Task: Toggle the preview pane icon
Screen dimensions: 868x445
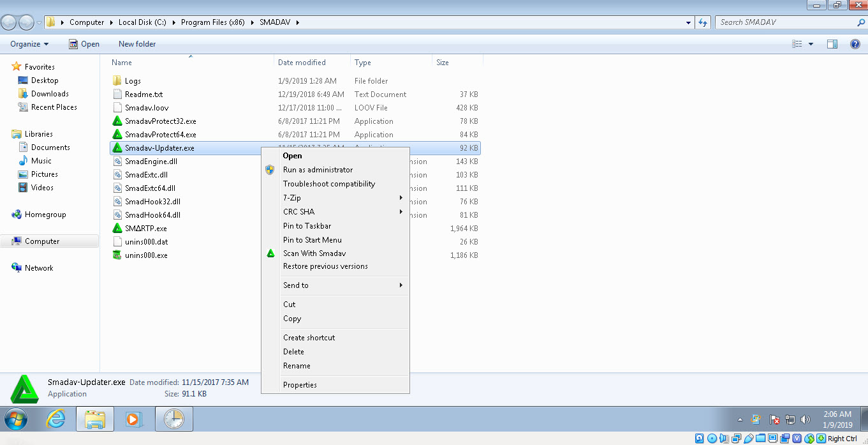Action: [x=832, y=44]
